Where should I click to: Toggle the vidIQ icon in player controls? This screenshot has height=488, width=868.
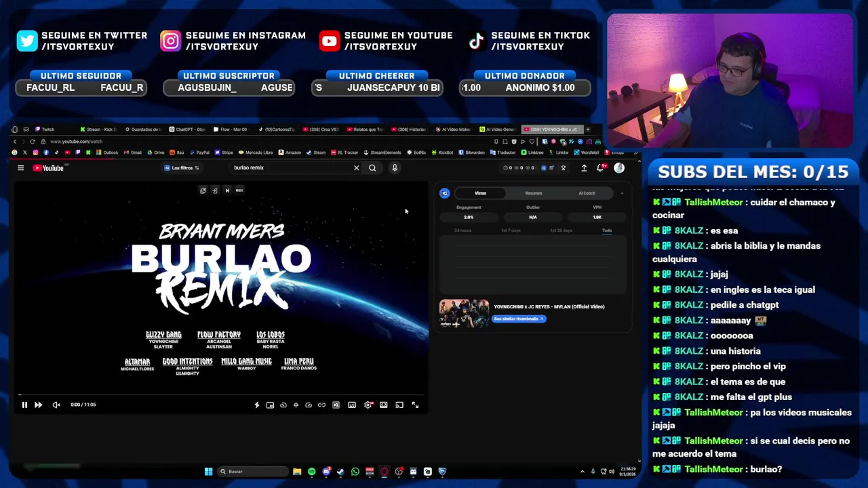(336, 405)
